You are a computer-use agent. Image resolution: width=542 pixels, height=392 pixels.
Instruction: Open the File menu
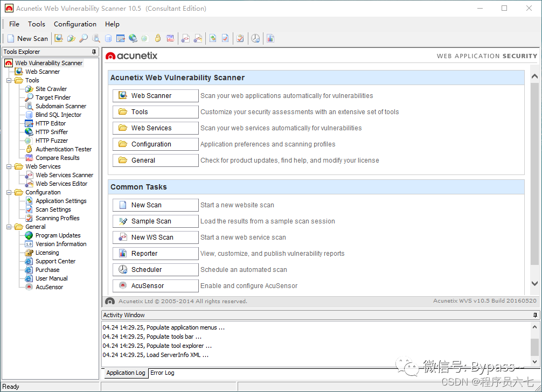pos(14,24)
